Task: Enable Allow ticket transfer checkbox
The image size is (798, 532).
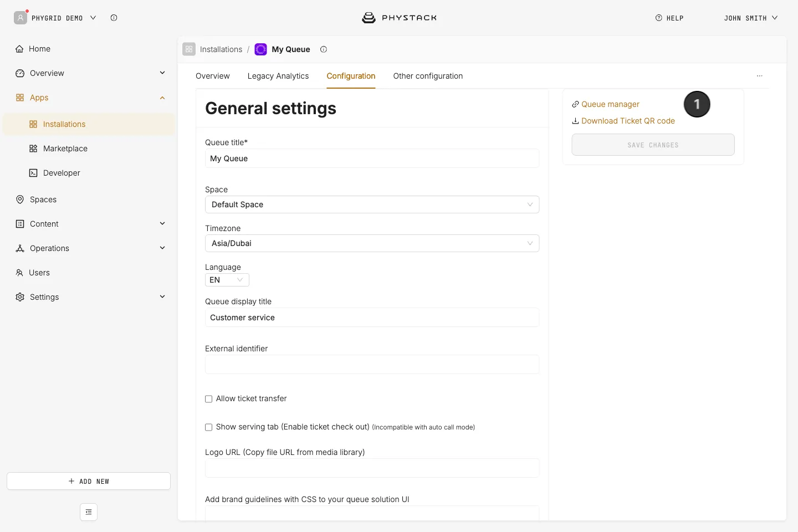Action: (209, 399)
